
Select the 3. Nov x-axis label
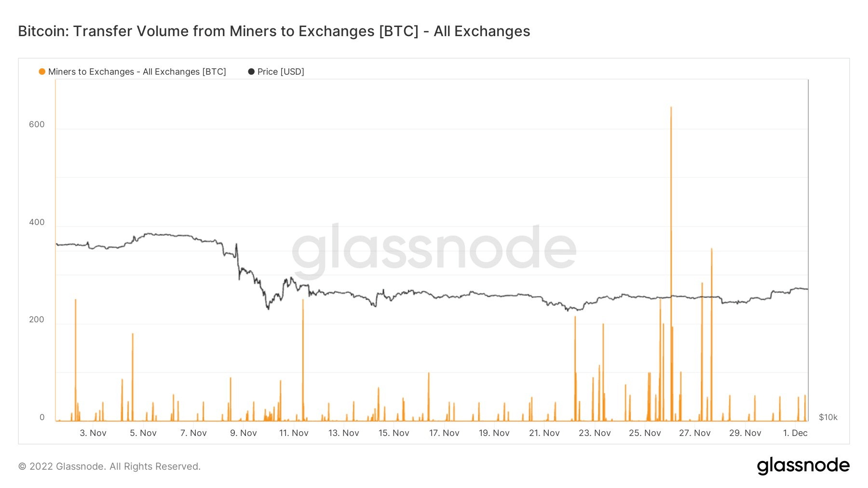point(93,433)
